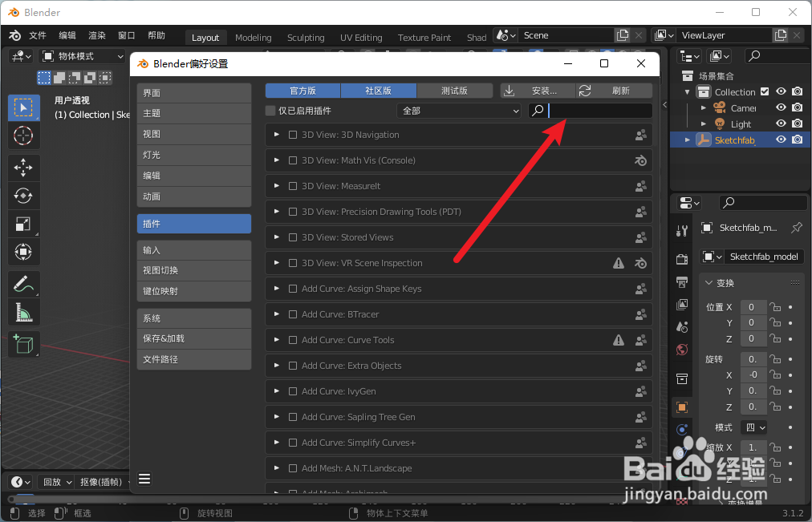Open the 文件 menu
Viewport: 812px width, 522px height.
click(x=37, y=35)
